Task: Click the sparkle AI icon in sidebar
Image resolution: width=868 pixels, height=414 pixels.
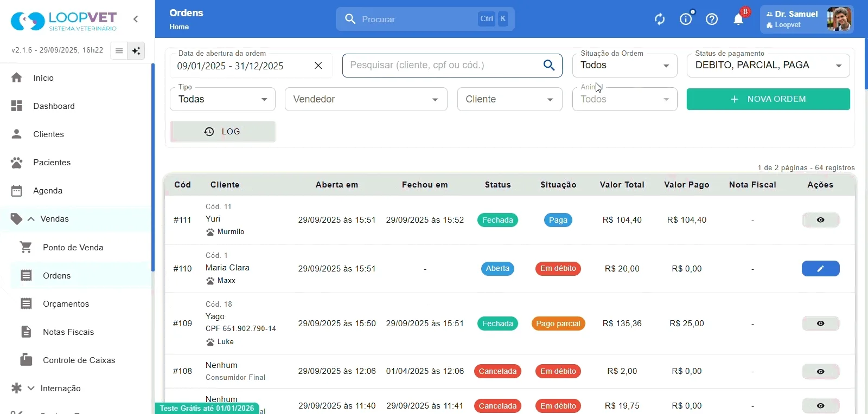Action: click(x=136, y=51)
